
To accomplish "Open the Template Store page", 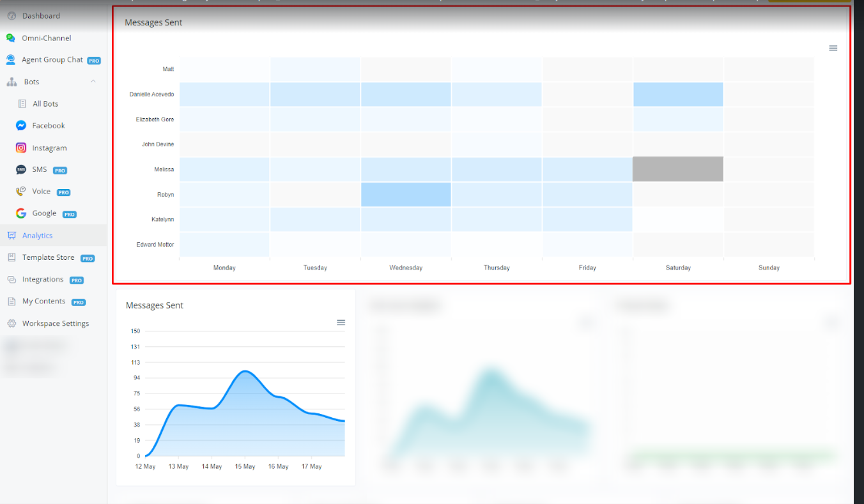I will tap(48, 257).
